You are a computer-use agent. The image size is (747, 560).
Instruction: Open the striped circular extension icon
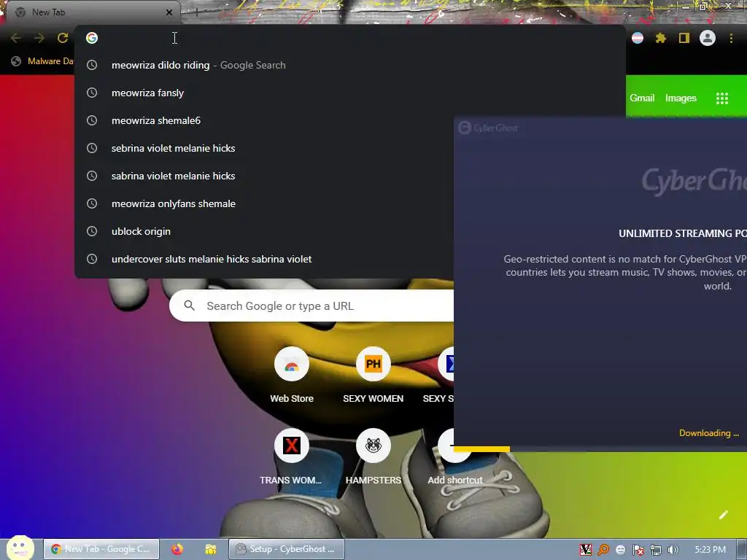point(638,38)
